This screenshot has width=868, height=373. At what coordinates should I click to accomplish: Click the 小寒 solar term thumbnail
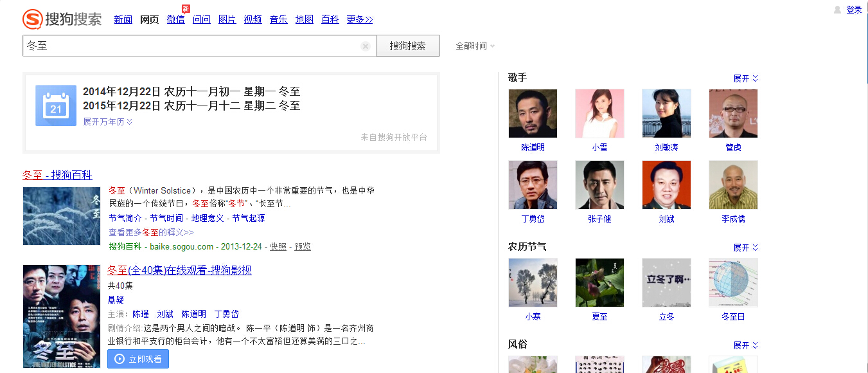533,282
